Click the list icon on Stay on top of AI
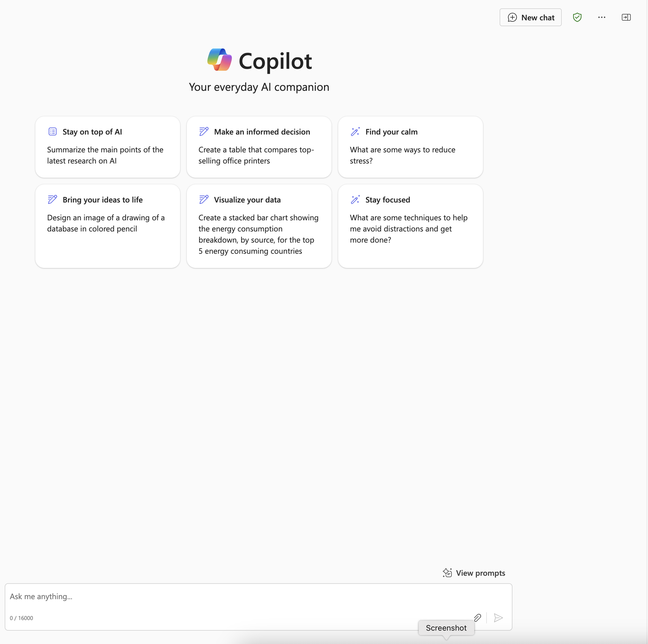 (x=53, y=131)
